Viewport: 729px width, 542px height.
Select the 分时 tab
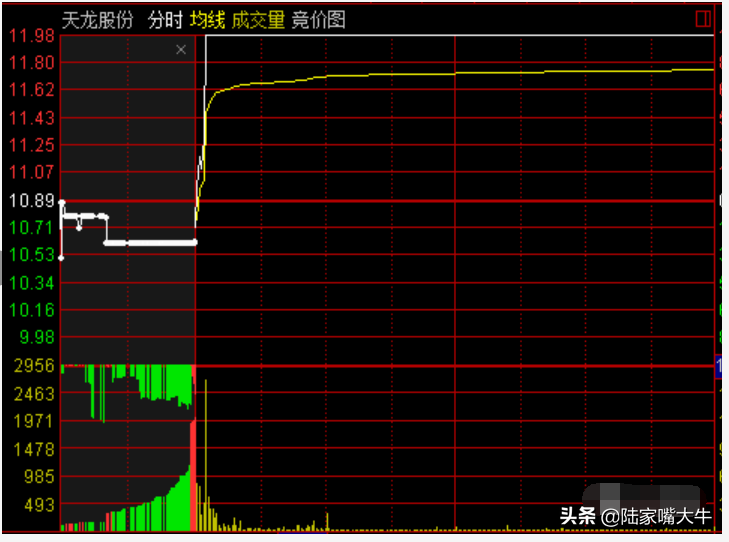[165, 20]
